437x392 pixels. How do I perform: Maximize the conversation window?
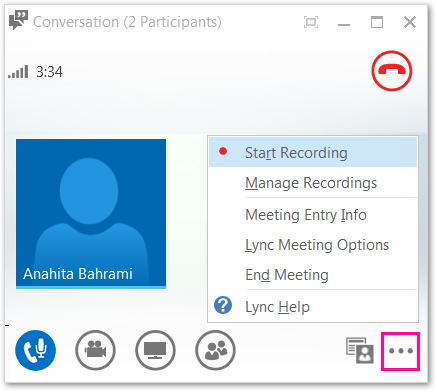pyautogui.click(x=377, y=22)
